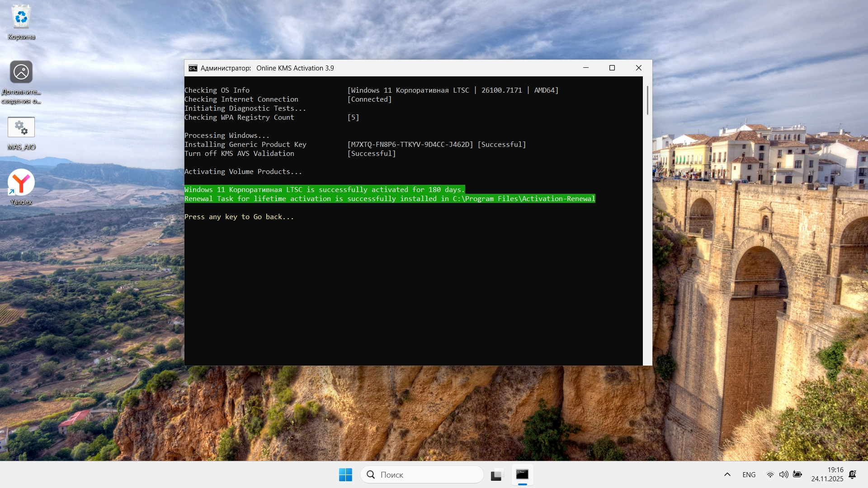Click the battery tray icon
The image size is (868, 488).
pyautogui.click(x=797, y=474)
